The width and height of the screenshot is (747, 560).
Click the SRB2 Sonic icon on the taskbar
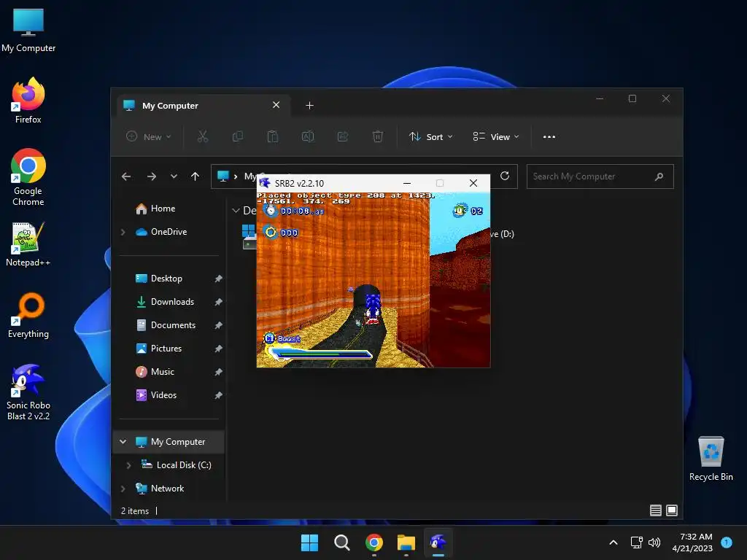pos(438,542)
